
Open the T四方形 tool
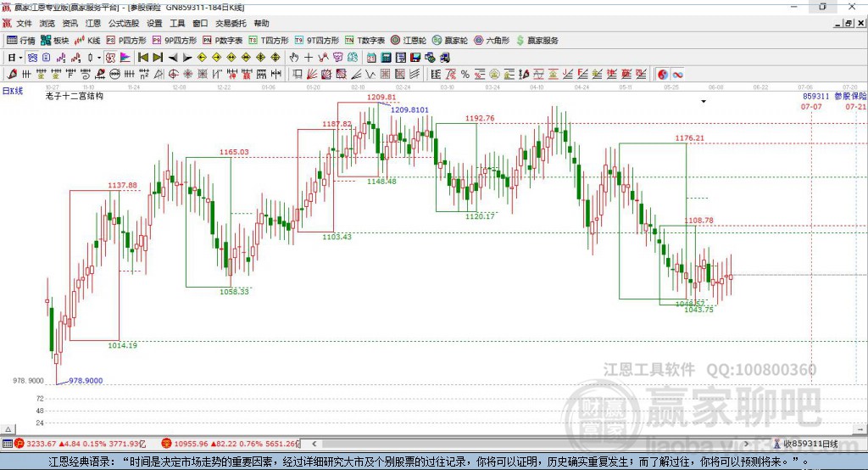[x=269, y=41]
